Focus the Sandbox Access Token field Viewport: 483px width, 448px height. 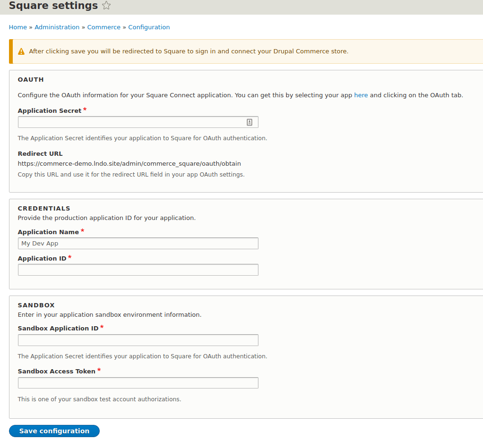137,383
